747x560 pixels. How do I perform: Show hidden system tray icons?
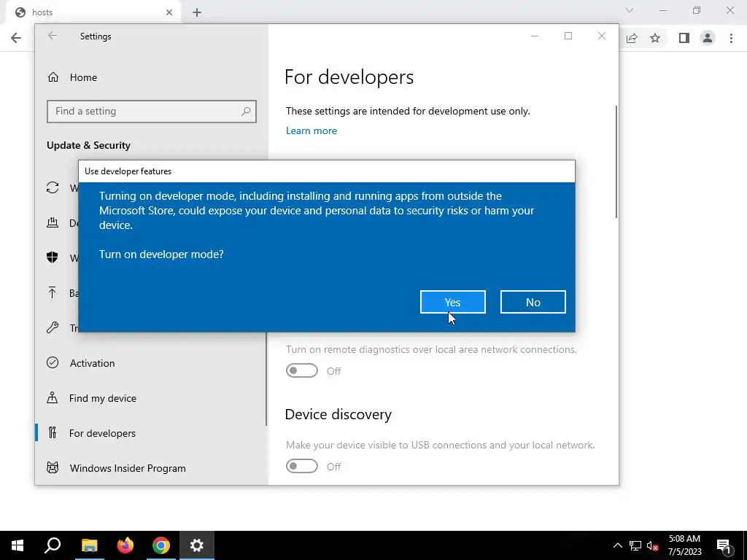[617, 545]
